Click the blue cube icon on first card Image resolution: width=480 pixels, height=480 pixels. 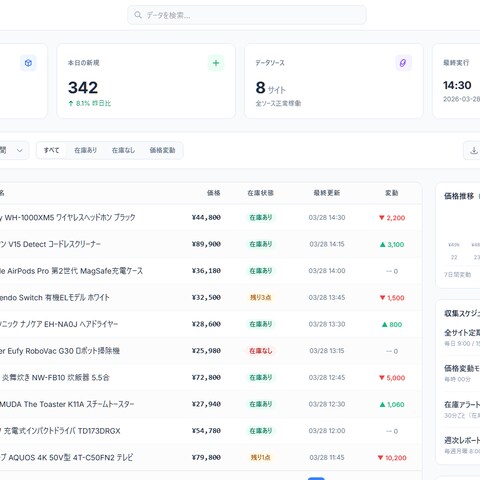point(28,63)
